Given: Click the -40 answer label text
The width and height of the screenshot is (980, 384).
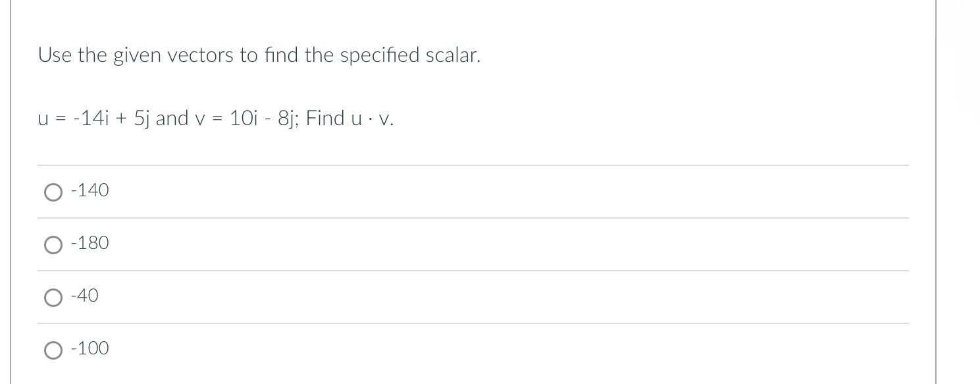Looking at the screenshot, I should pyautogui.click(x=84, y=296).
